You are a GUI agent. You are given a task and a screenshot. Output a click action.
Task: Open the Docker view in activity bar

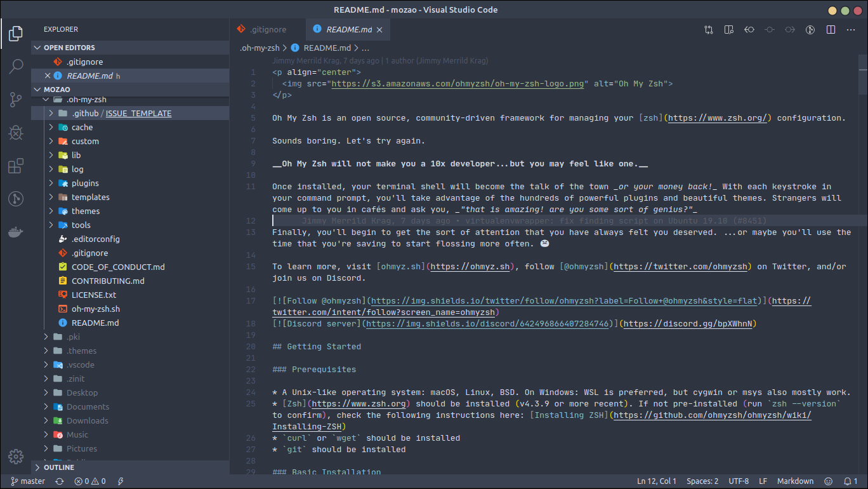16,232
